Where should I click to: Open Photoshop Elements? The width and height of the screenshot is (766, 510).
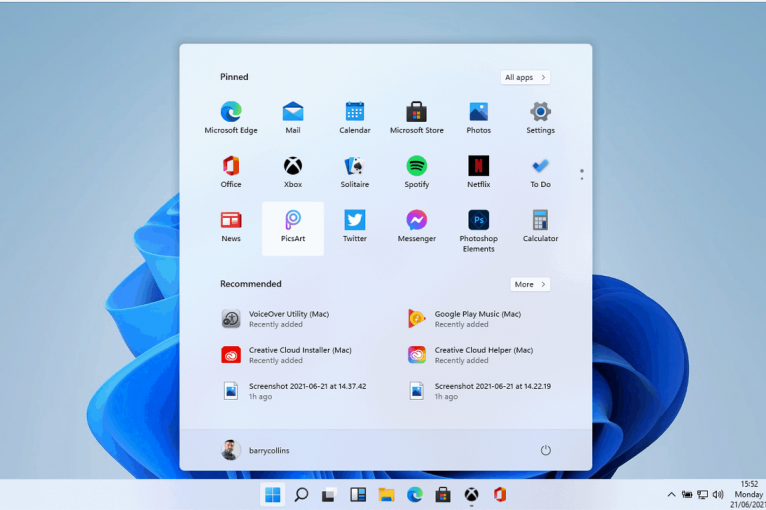[x=478, y=231]
